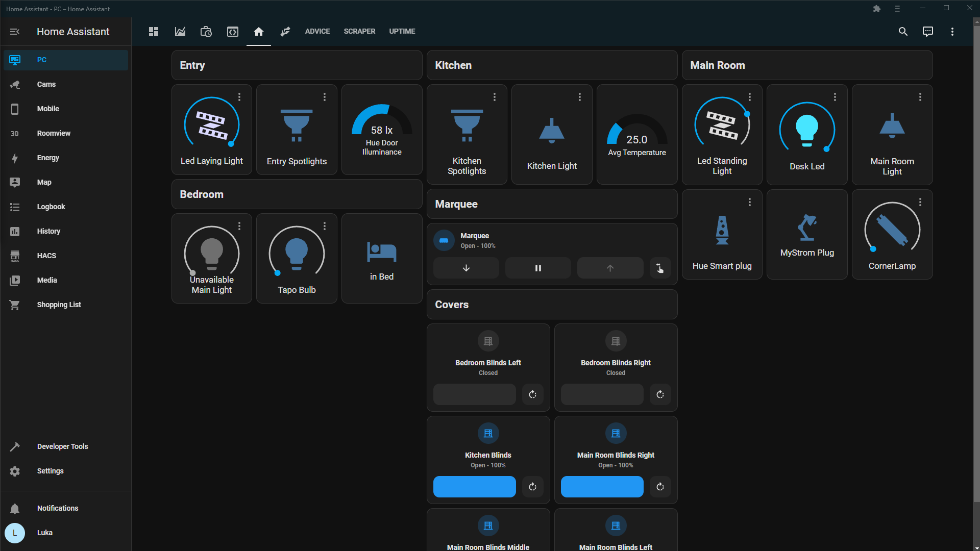Pause the Marquee cover

(537, 267)
